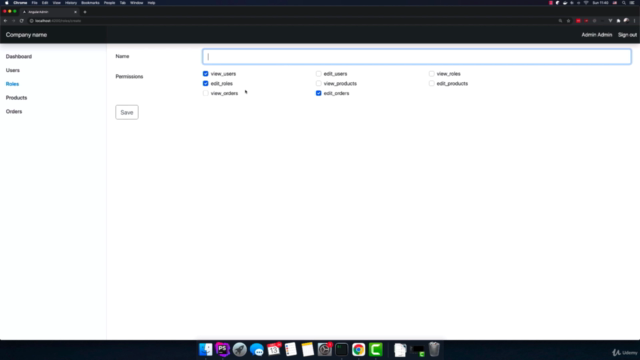Open Users page in sidebar

click(x=13, y=70)
